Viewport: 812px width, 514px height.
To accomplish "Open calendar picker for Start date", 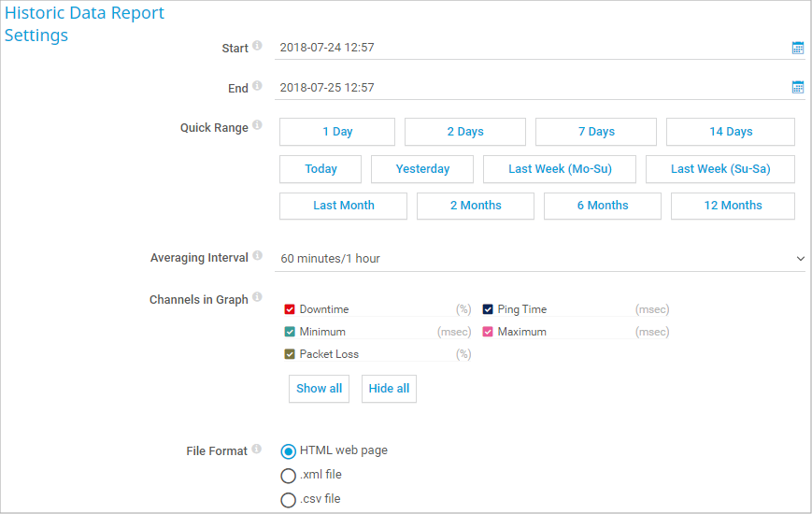I will 797,48.
